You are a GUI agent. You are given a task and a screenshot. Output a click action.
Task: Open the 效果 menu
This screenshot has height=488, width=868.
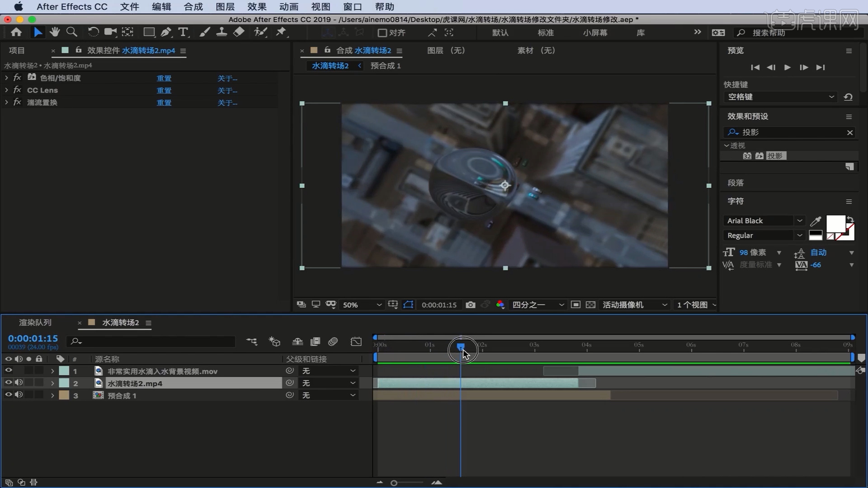coord(257,7)
